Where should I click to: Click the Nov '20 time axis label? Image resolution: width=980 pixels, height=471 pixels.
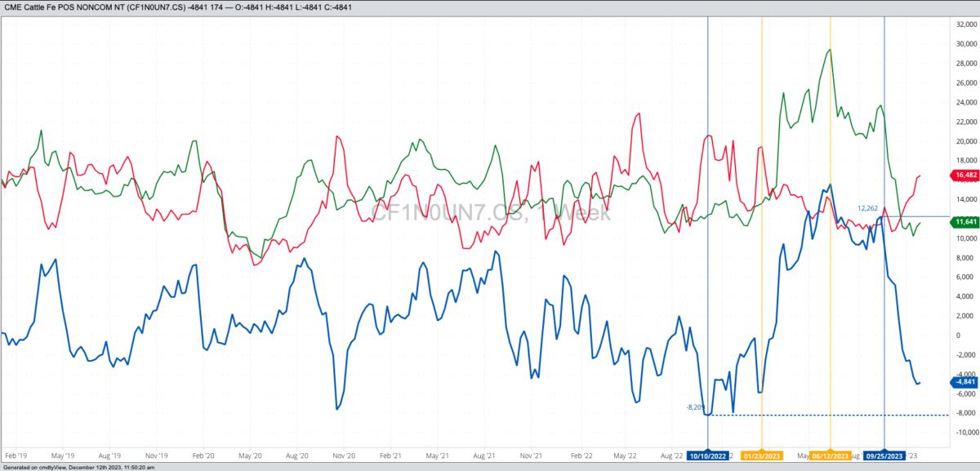point(345,455)
